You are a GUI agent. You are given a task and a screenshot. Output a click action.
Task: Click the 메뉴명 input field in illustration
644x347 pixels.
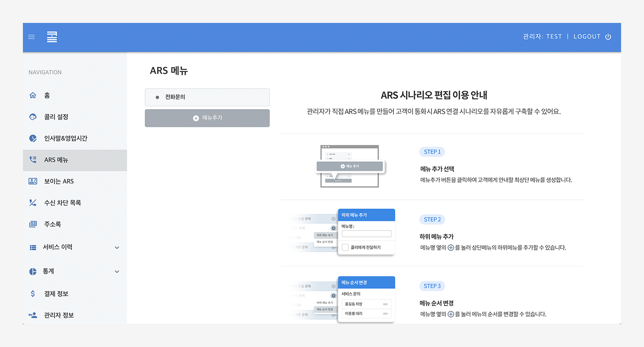point(366,234)
